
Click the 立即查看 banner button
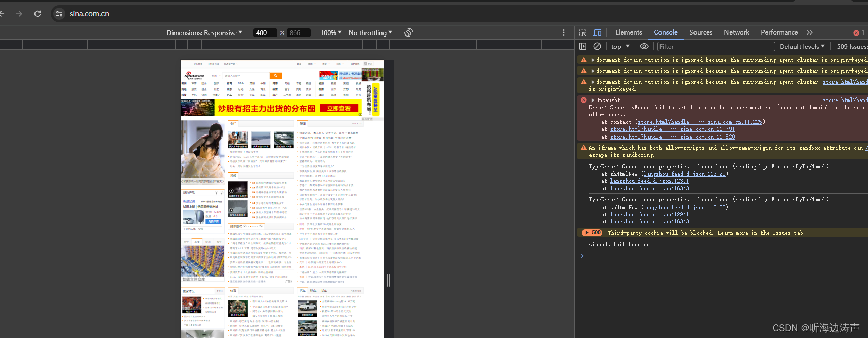pos(339,108)
